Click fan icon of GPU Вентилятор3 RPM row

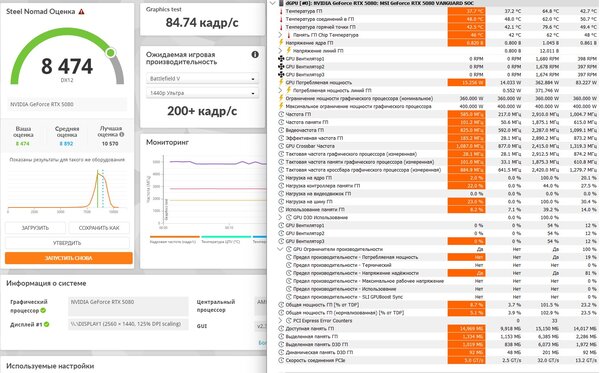(x=281, y=75)
